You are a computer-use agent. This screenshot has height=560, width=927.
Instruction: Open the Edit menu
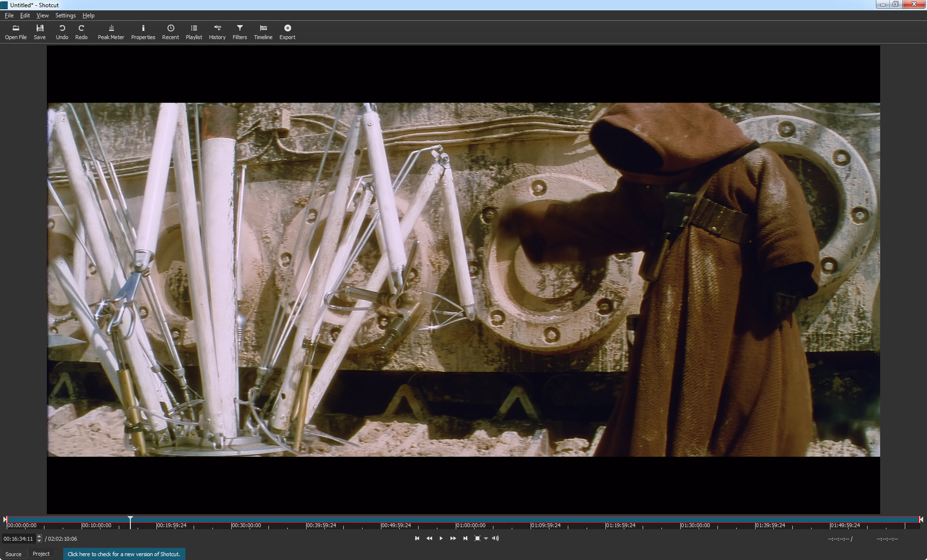point(25,15)
